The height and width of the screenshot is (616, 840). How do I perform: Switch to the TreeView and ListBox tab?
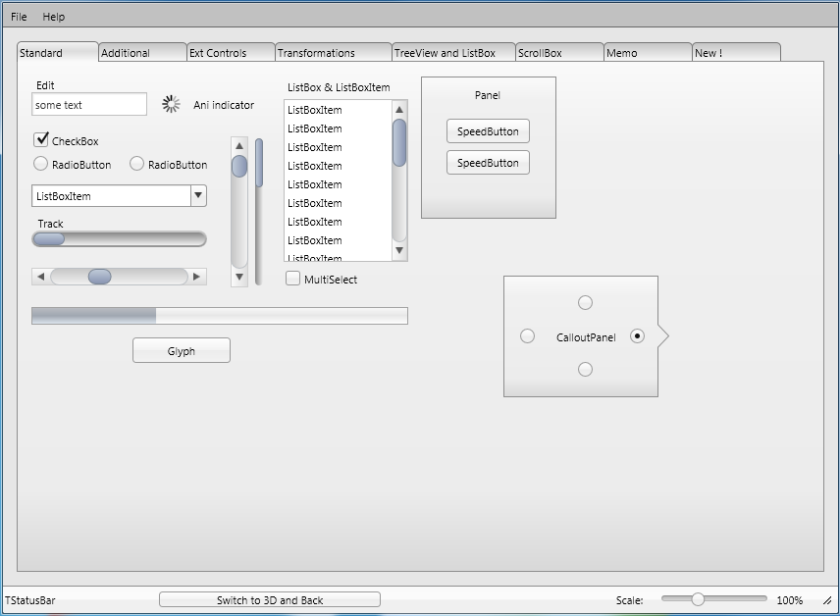pos(453,53)
